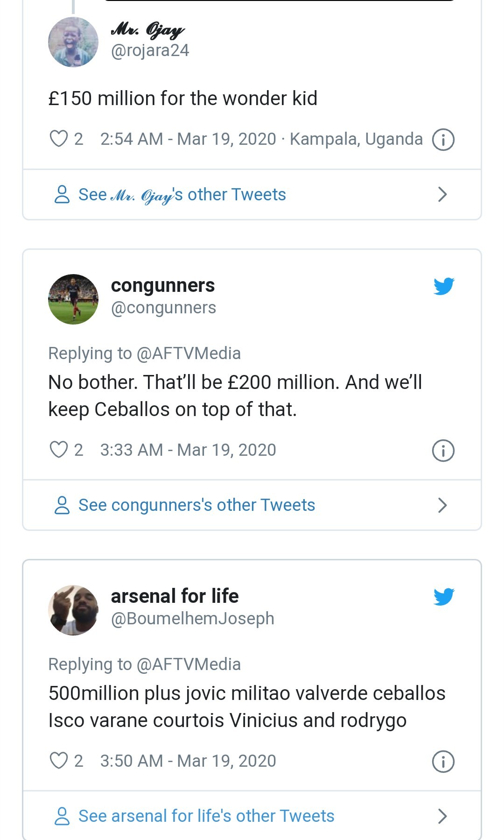This screenshot has width=504, height=840.
Task: Toggle like on arsenal for life's 500million tweet
Action: 60,760
